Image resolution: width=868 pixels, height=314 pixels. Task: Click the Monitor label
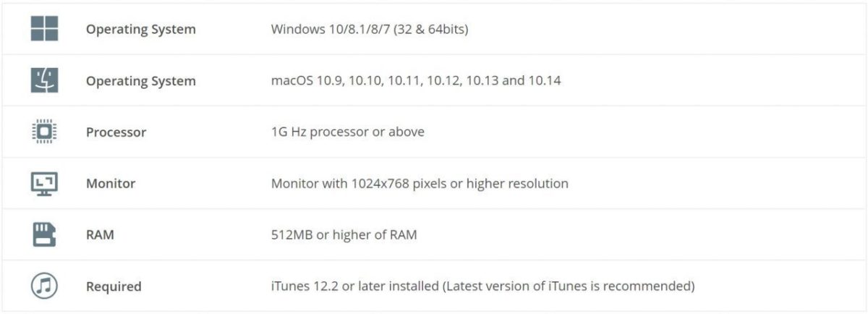[x=111, y=184]
